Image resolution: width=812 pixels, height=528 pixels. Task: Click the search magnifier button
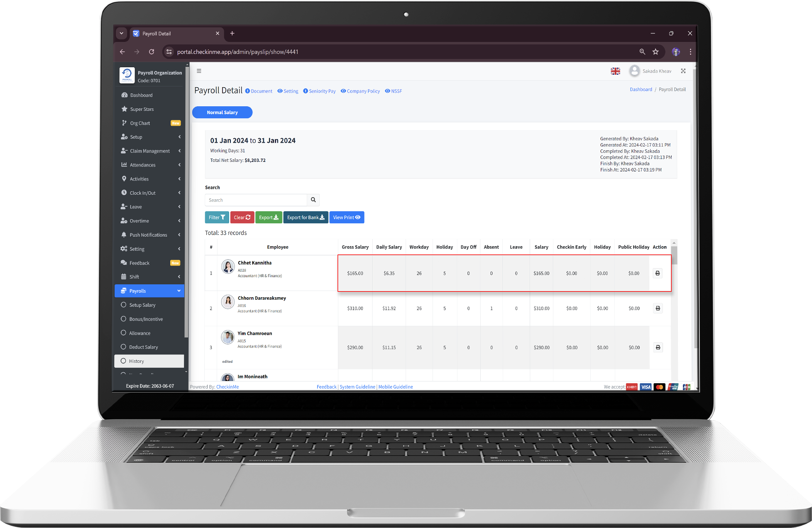[x=313, y=200]
